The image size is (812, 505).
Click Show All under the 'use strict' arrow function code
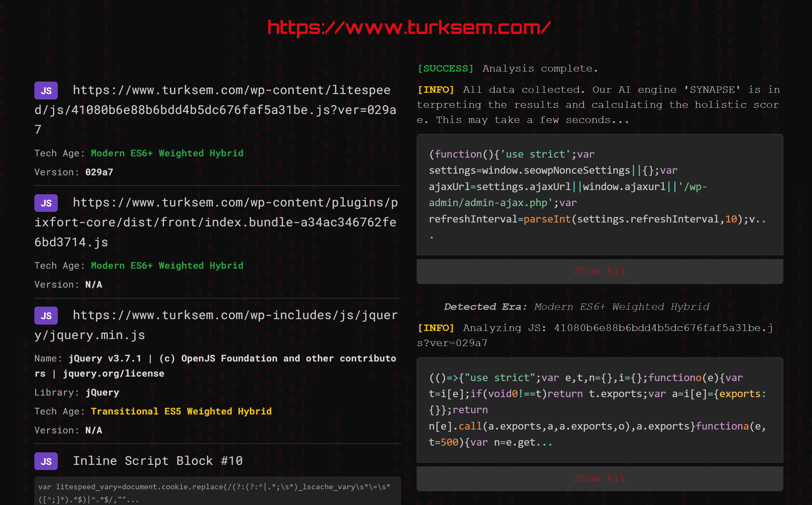click(x=600, y=479)
